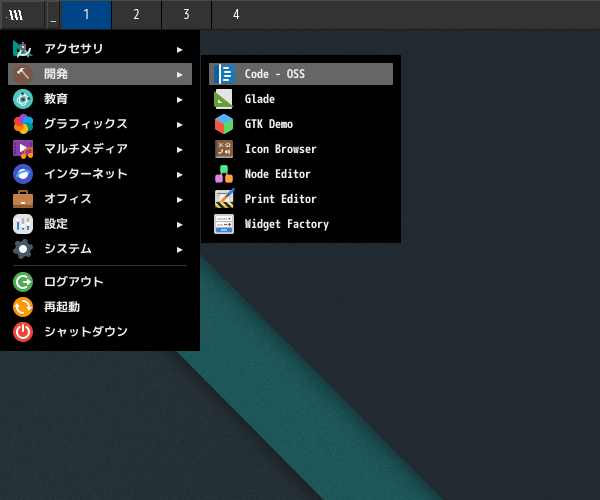
Task: Click the orange 再起動 restart icon
Action: point(23,307)
